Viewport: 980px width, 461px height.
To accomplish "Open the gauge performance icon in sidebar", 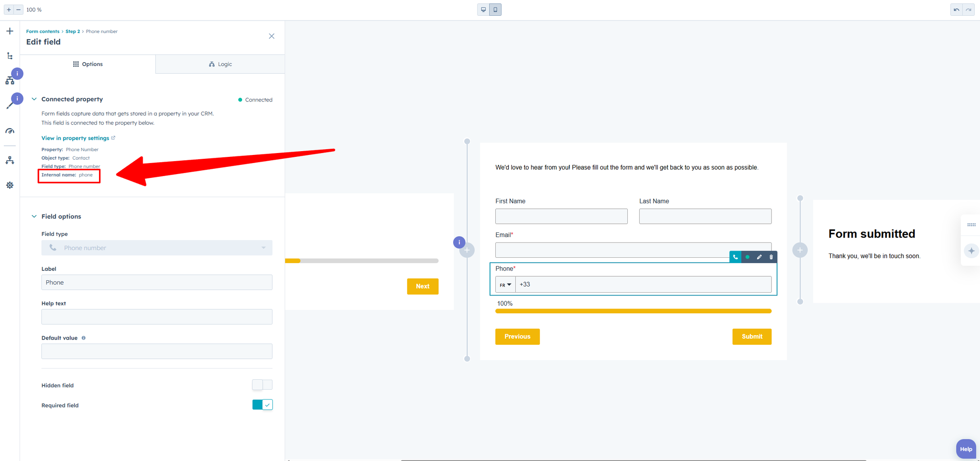I will pyautogui.click(x=10, y=131).
